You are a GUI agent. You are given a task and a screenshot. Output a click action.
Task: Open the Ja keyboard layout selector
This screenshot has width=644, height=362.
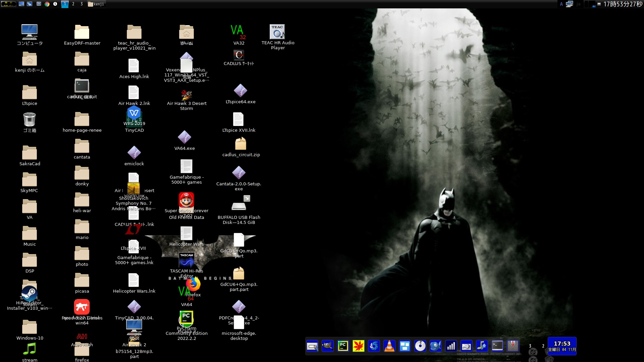pyautogui.click(x=579, y=4)
